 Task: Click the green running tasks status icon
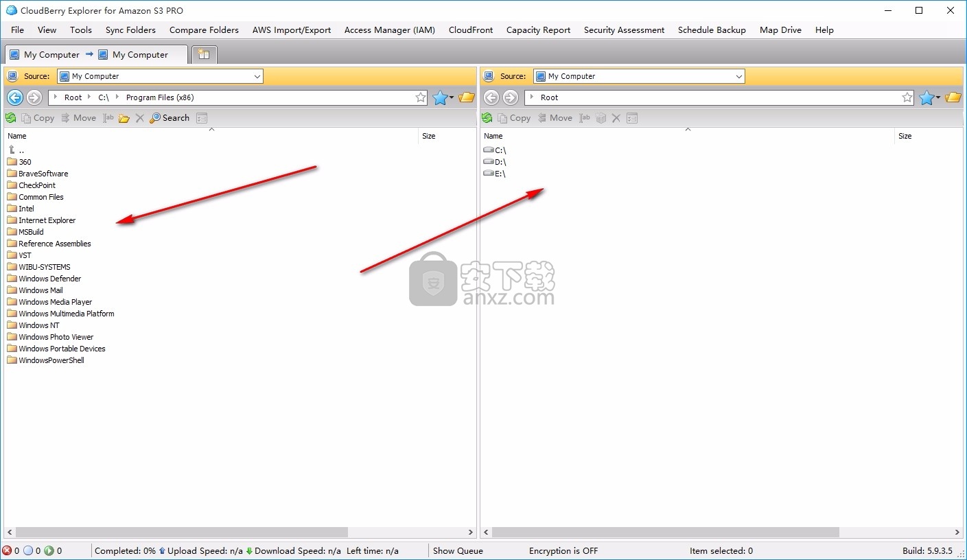49,550
